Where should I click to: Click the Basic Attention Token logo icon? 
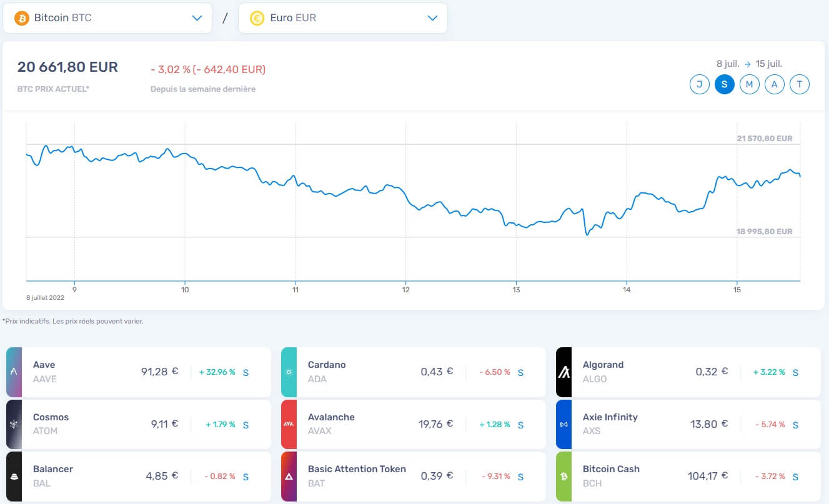coord(289,477)
